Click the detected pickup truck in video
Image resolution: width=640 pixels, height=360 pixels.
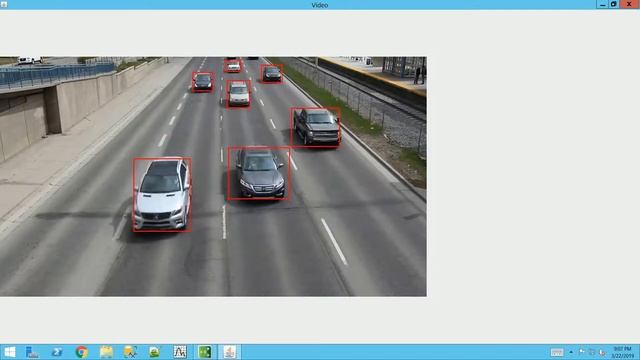pyautogui.click(x=316, y=127)
